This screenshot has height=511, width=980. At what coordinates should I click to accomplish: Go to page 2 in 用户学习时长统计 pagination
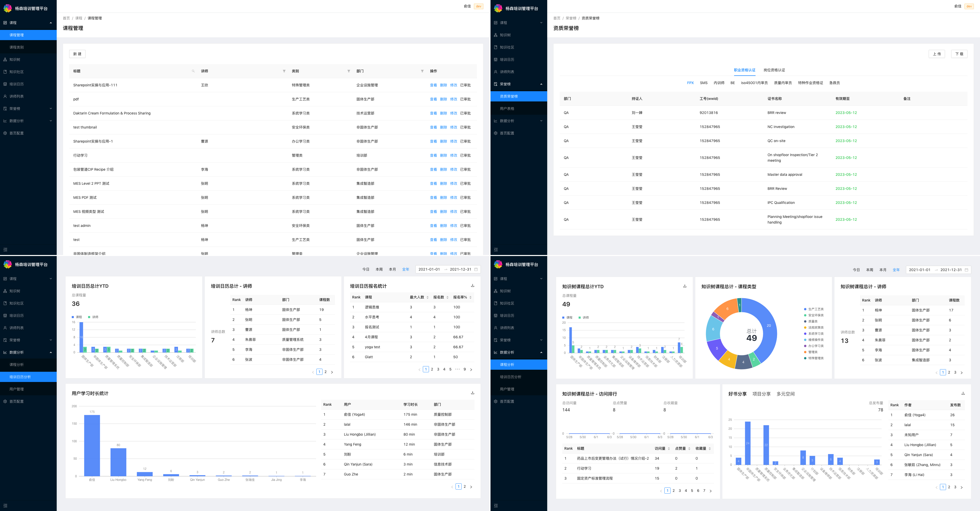tap(464, 486)
